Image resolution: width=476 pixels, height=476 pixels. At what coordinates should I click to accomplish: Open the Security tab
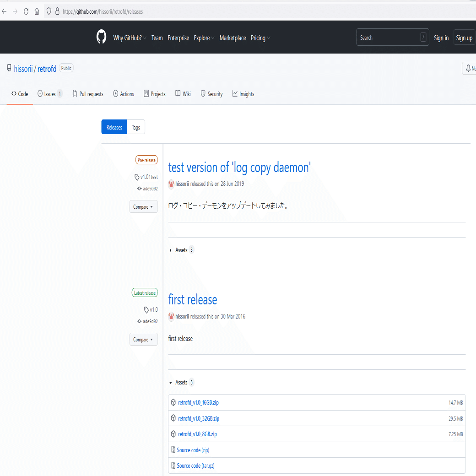(x=211, y=94)
